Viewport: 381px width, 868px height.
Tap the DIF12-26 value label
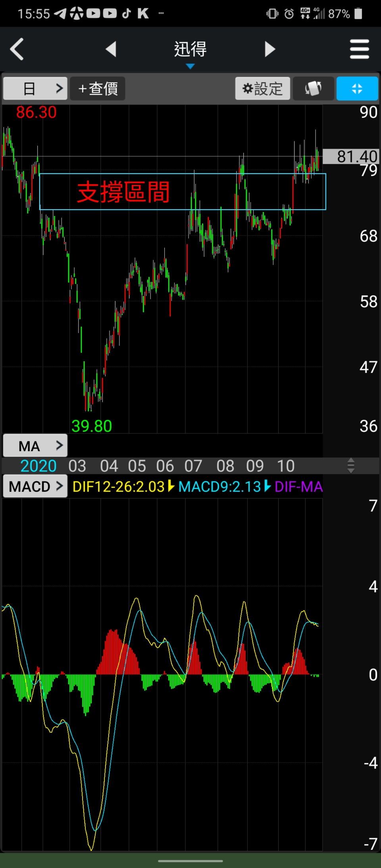(x=119, y=487)
